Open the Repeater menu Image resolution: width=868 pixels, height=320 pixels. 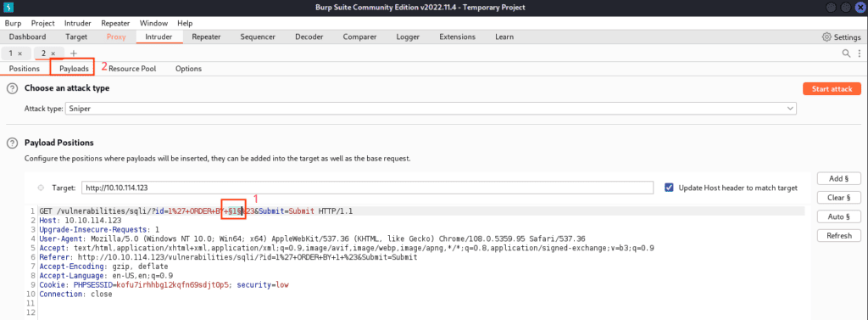pos(115,23)
